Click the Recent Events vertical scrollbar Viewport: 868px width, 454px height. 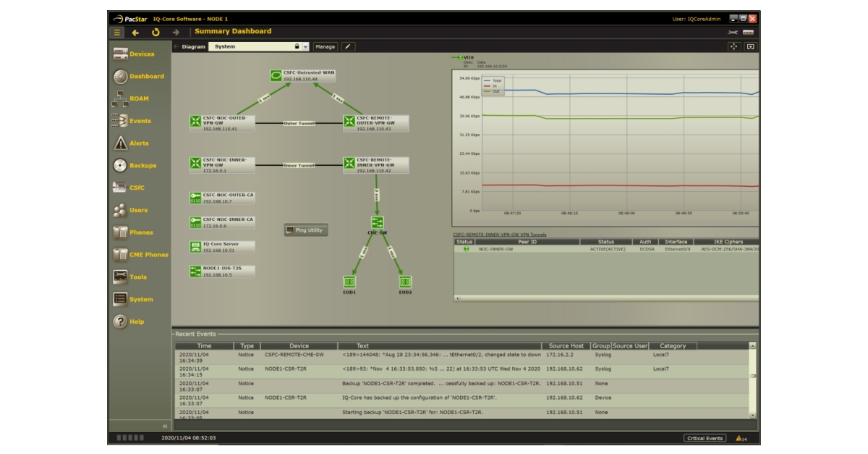click(x=752, y=376)
